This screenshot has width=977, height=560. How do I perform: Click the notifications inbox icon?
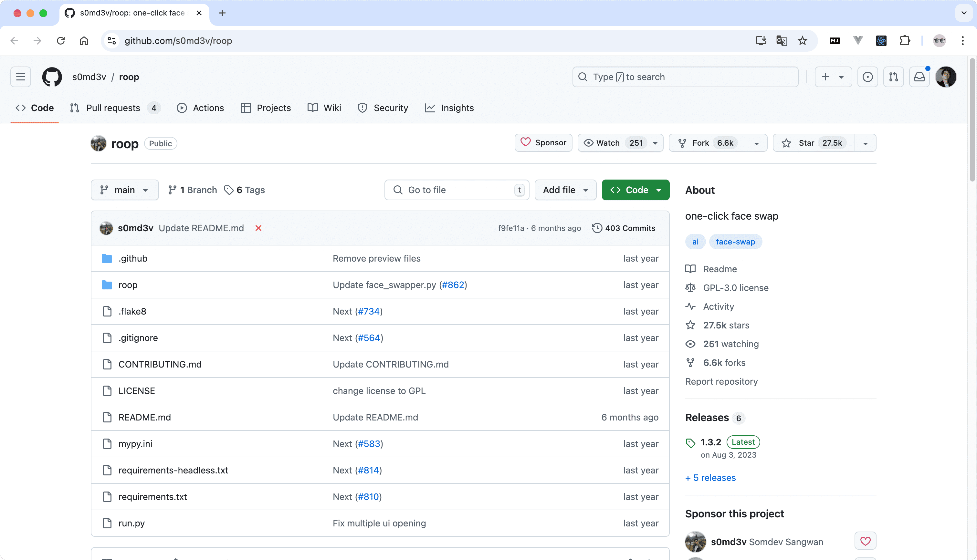point(919,77)
